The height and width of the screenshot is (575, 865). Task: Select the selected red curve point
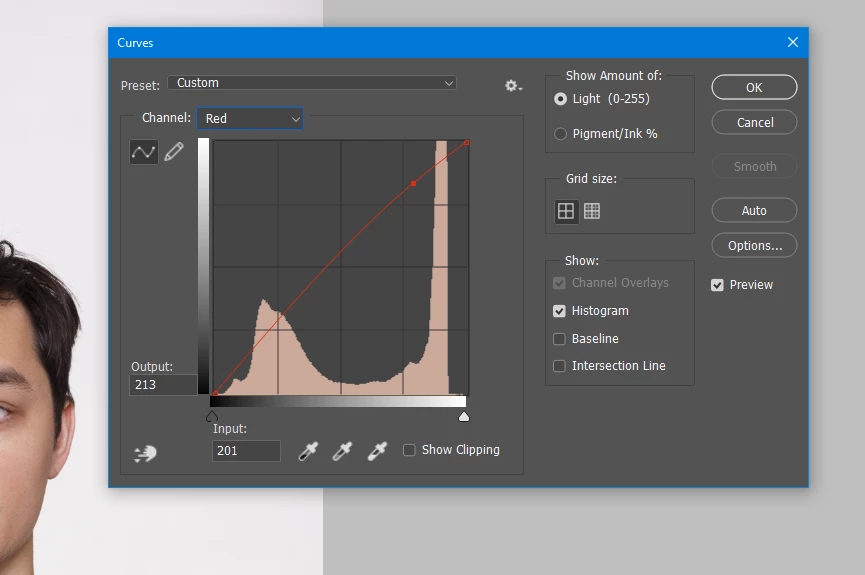pos(413,183)
